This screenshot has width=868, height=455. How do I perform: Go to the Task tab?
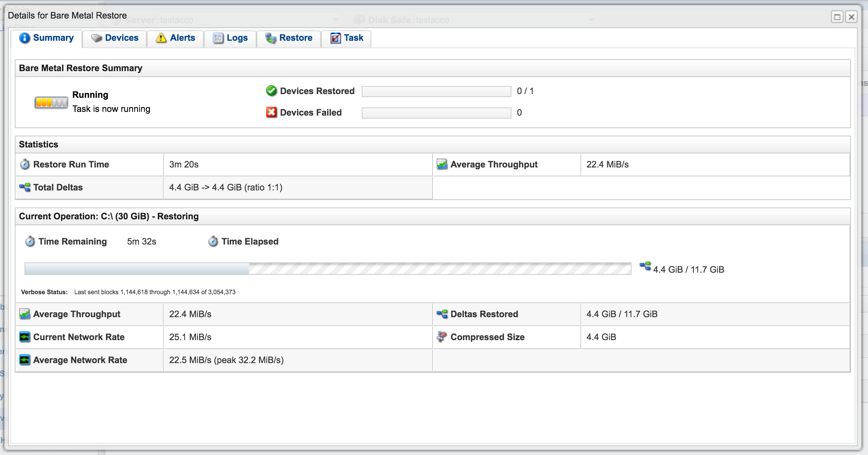(347, 38)
